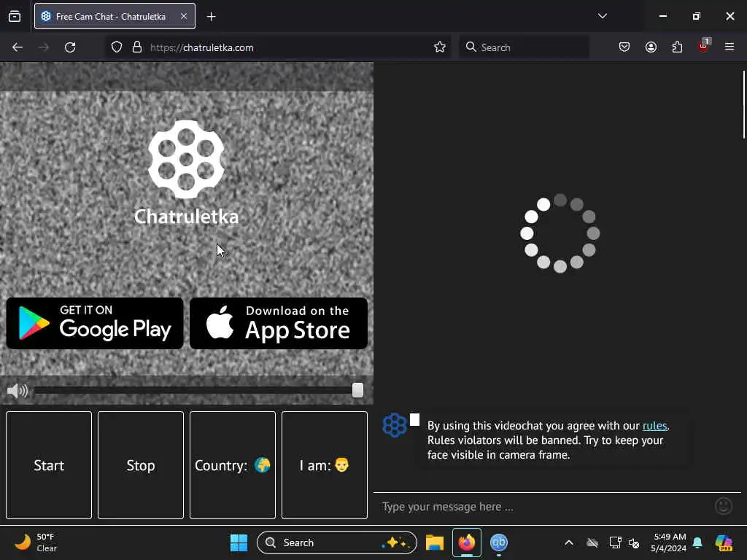
Task: Bookmark this page with the star
Action: click(440, 47)
